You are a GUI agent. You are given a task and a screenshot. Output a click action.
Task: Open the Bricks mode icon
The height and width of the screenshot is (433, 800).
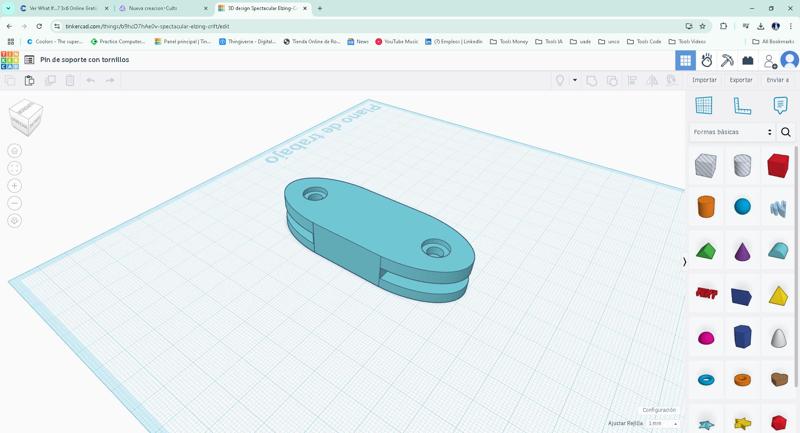pyautogui.click(x=747, y=60)
